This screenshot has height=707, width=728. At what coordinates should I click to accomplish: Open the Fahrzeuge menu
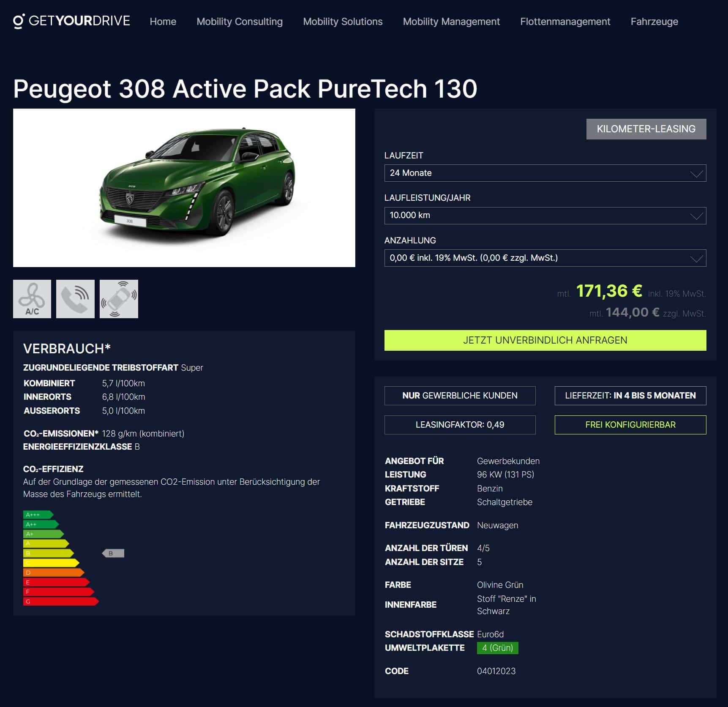click(x=654, y=22)
